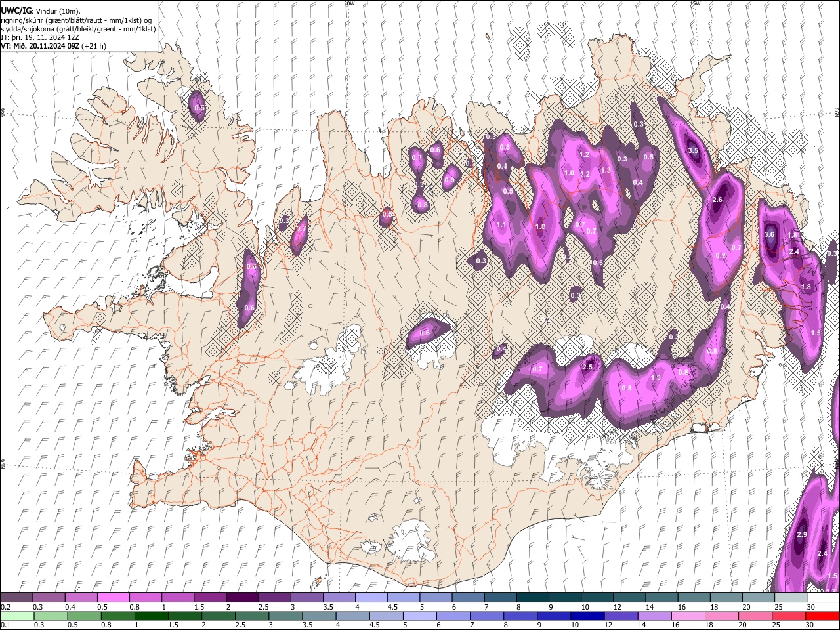
Task: Click the 2.9 precipitation value offshore in the southeast
Action: coord(802,534)
